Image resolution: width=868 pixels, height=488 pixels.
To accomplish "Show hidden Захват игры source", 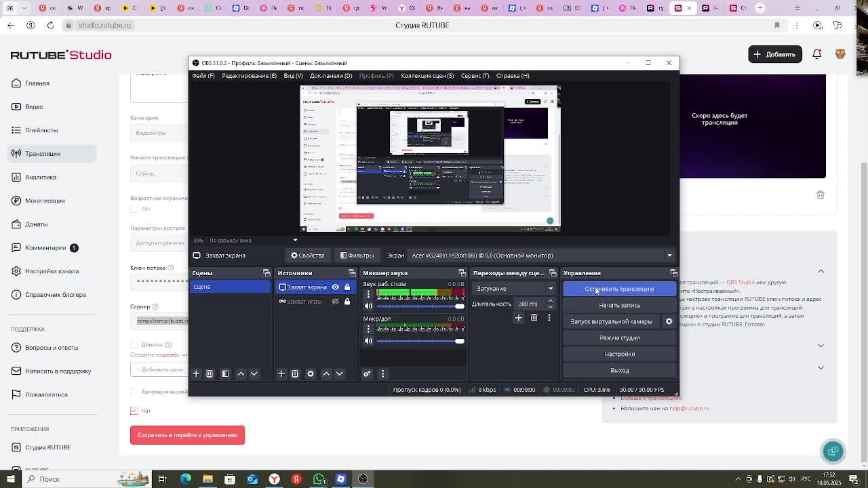I will pyautogui.click(x=335, y=302).
